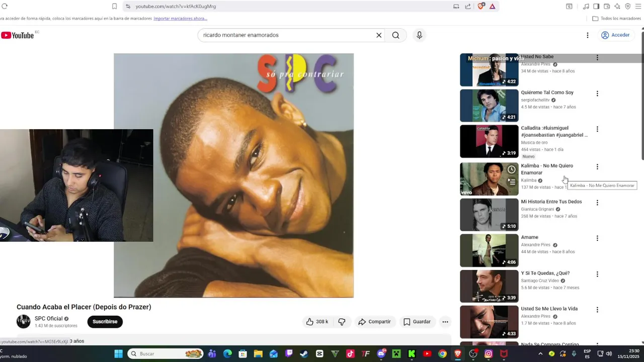Click the Importar marcadores ahora link

180,19
